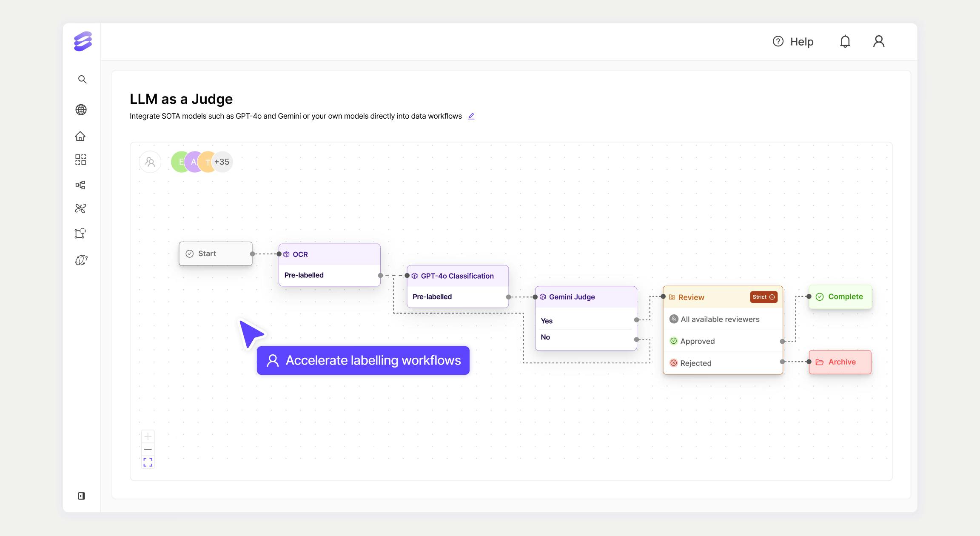Fit workflow to view with fullscreen icon

[x=148, y=462]
